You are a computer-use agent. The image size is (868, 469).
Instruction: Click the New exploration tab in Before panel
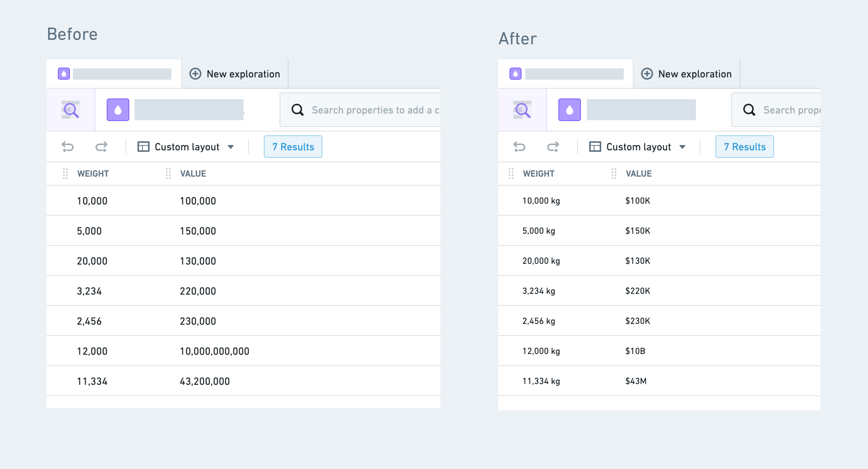[235, 74]
